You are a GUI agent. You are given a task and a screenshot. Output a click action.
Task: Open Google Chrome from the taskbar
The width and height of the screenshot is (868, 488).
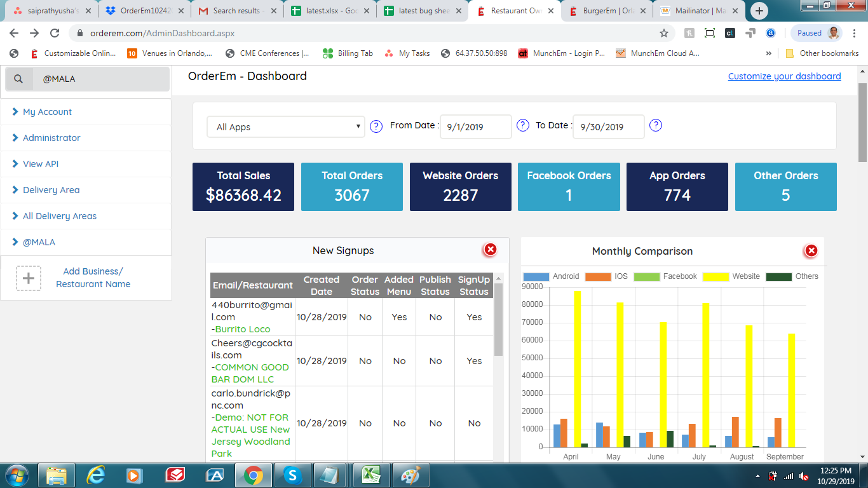[x=253, y=475]
